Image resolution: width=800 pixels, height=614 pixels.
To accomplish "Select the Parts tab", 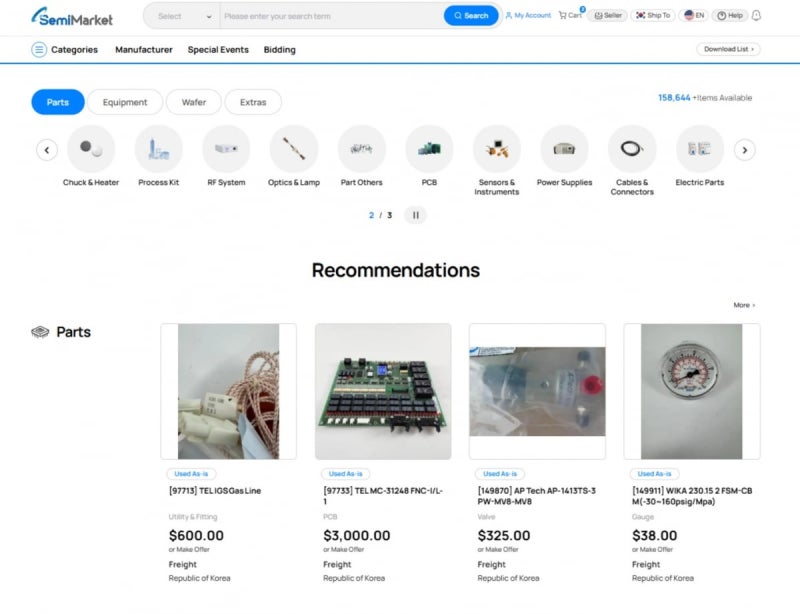I will (x=58, y=102).
